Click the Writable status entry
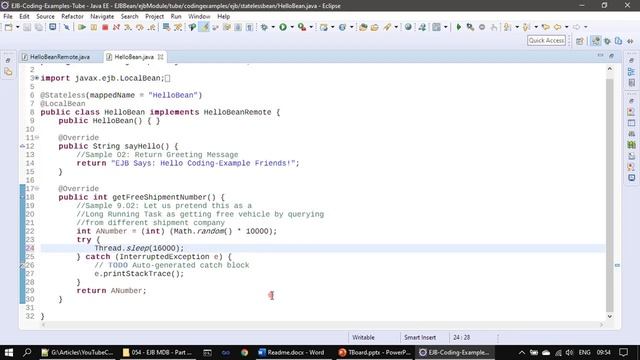The height and width of the screenshot is (360, 640). pos(363,338)
